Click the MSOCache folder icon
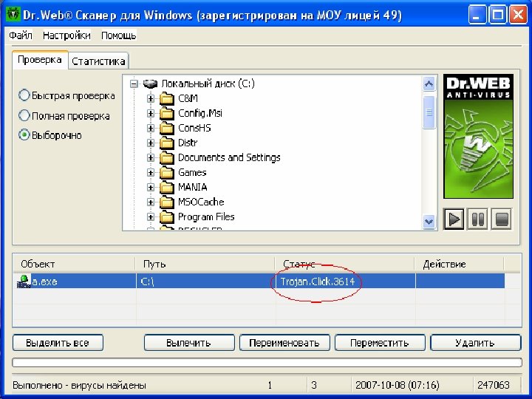The image size is (532, 399). [x=166, y=202]
